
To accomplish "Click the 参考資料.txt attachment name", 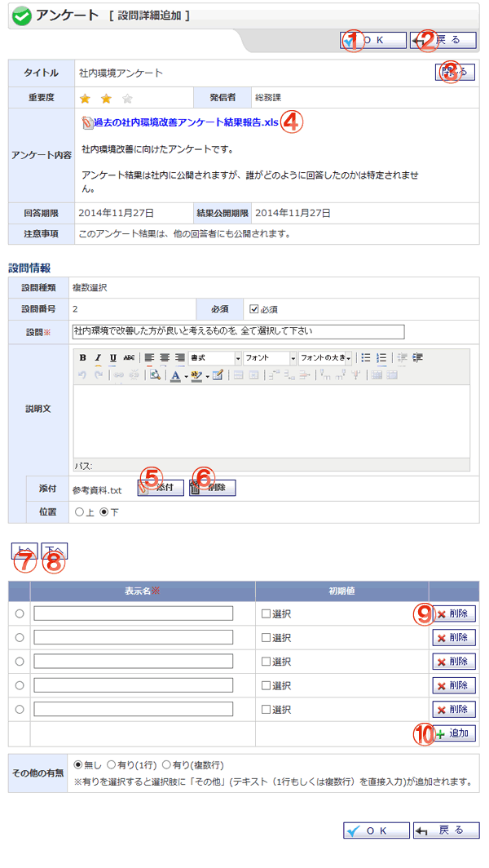I will pos(97,490).
